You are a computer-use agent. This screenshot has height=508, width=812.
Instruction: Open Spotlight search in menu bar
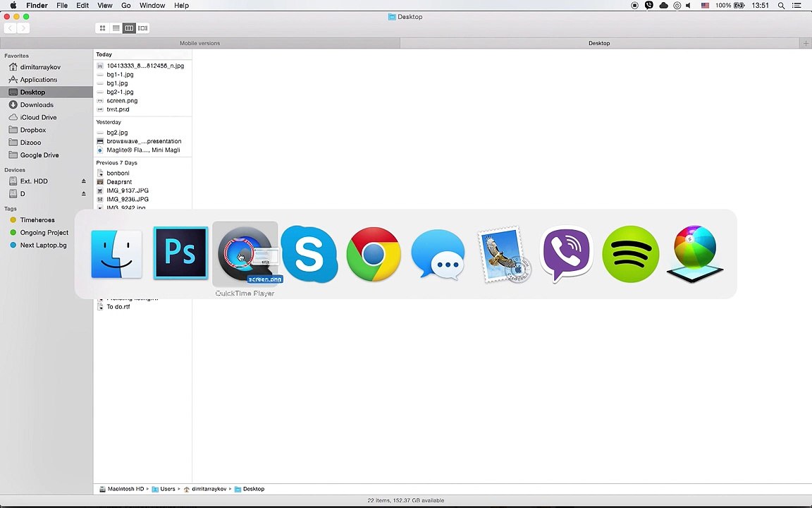[781, 5]
